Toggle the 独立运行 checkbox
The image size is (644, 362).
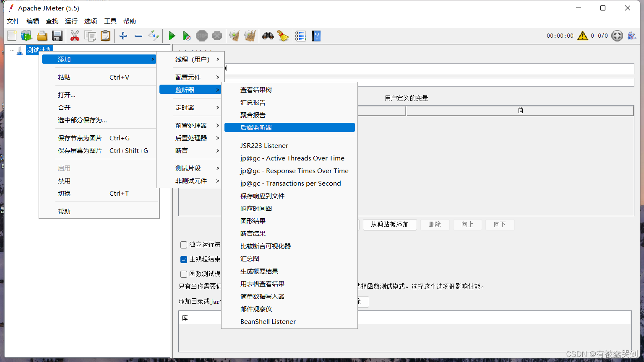point(184,245)
